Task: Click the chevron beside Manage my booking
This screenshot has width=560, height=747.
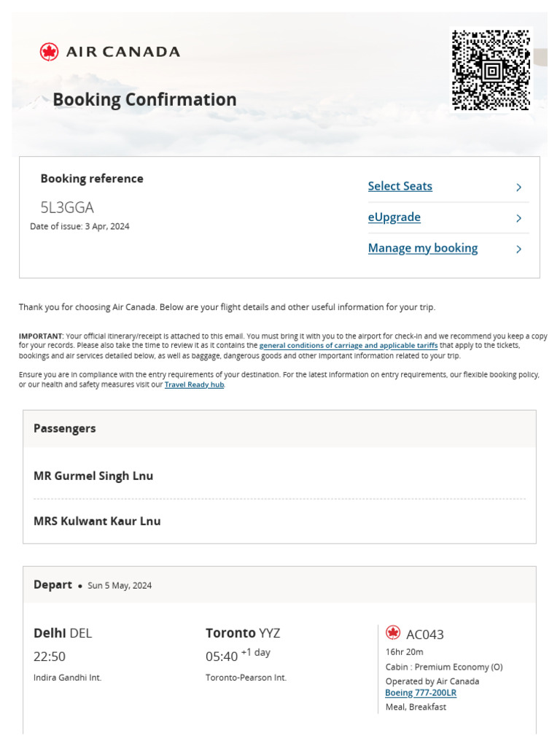Action: click(x=518, y=249)
